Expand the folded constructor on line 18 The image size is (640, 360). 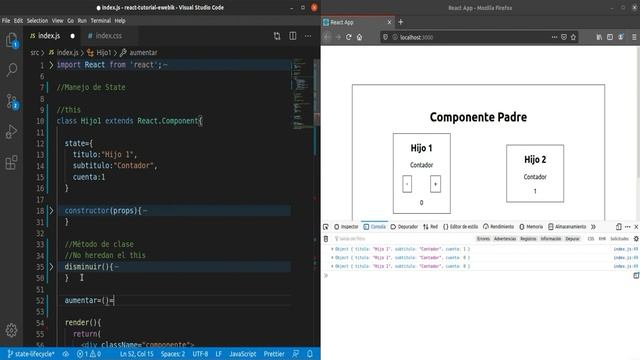tap(51, 211)
